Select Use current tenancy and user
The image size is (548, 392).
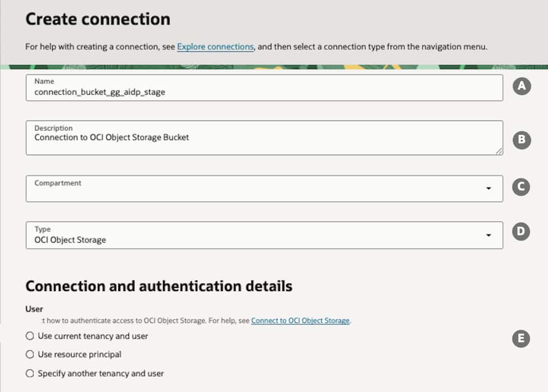click(30, 336)
